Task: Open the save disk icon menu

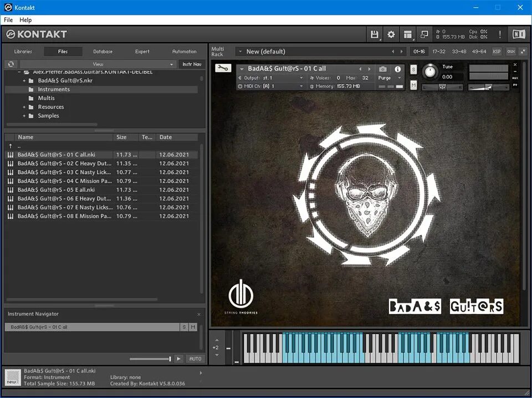Action: pyautogui.click(x=374, y=34)
